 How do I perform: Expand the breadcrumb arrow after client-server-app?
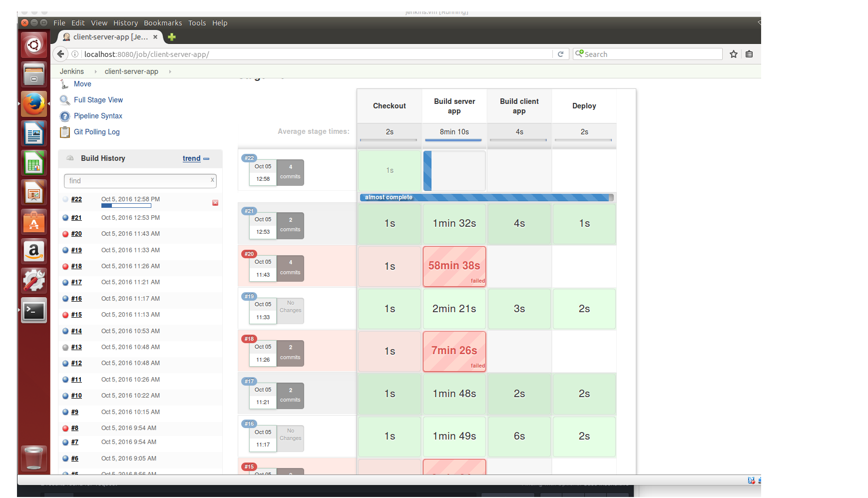(x=170, y=71)
